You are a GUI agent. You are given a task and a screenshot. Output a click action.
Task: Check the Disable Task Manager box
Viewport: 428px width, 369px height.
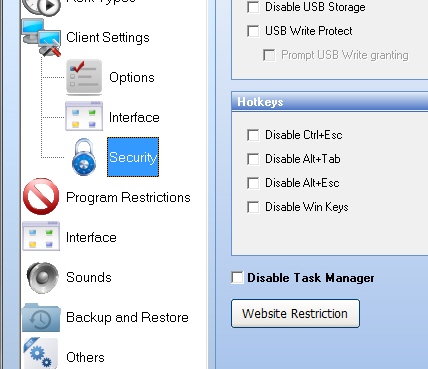(x=237, y=278)
